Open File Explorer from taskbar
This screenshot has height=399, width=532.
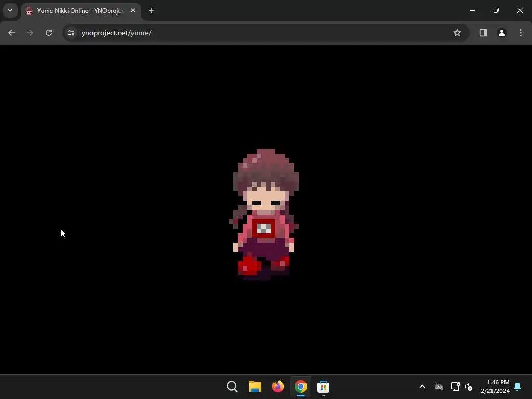pos(255,387)
